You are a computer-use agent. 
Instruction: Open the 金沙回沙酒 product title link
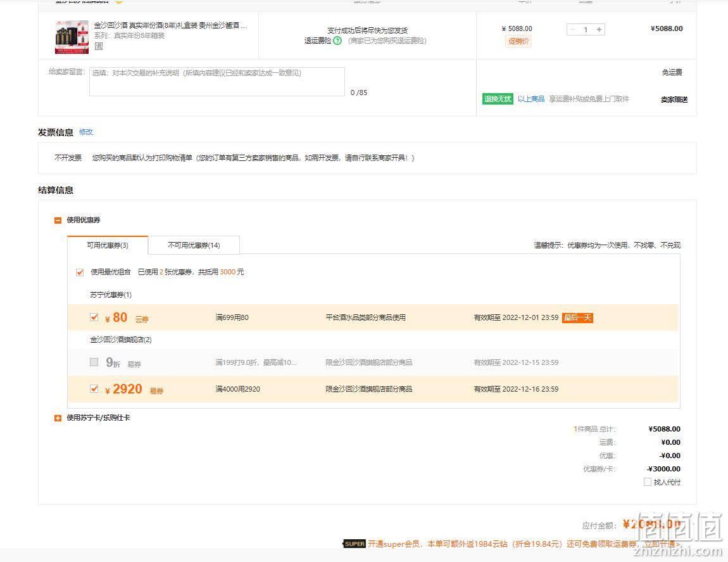(170, 25)
